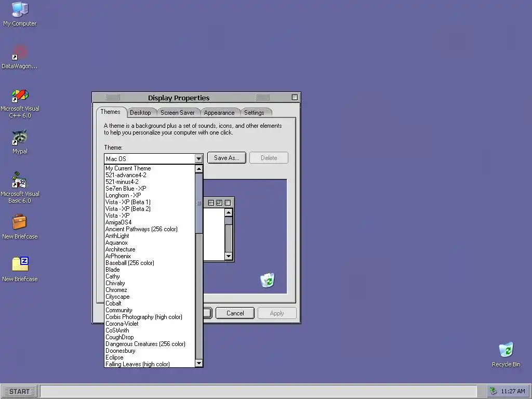Click preview window scrollbar down arrow
Viewport: 532px width, 399px height.
229,256
